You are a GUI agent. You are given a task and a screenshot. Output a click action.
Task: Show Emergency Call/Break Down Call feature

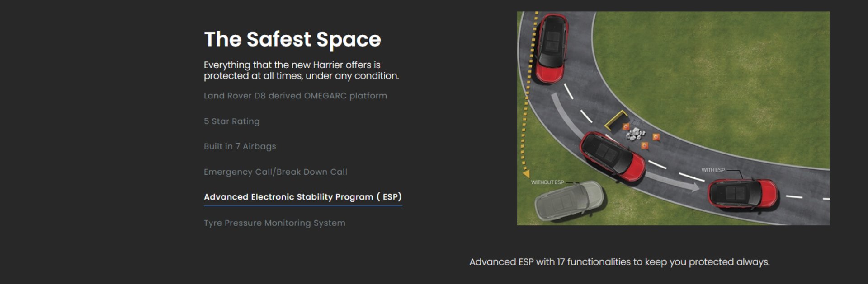[x=275, y=172]
